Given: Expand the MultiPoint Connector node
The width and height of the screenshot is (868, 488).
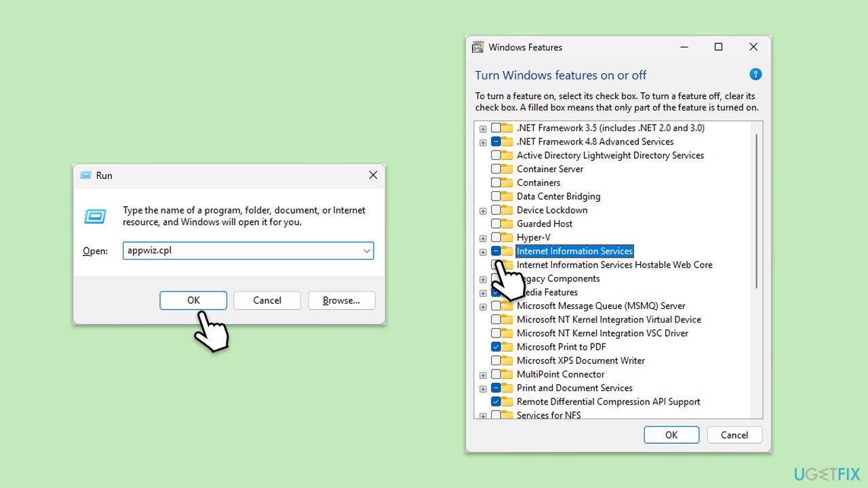Looking at the screenshot, I should [483, 375].
